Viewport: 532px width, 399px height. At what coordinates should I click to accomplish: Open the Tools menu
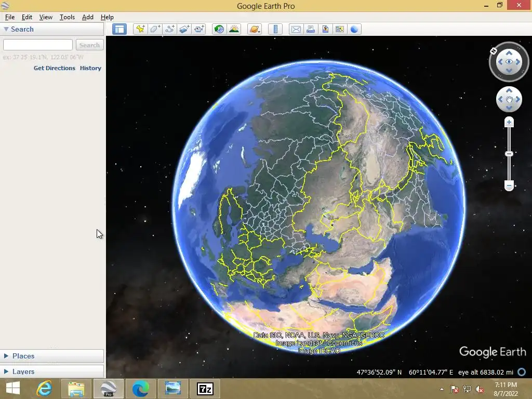tap(67, 17)
